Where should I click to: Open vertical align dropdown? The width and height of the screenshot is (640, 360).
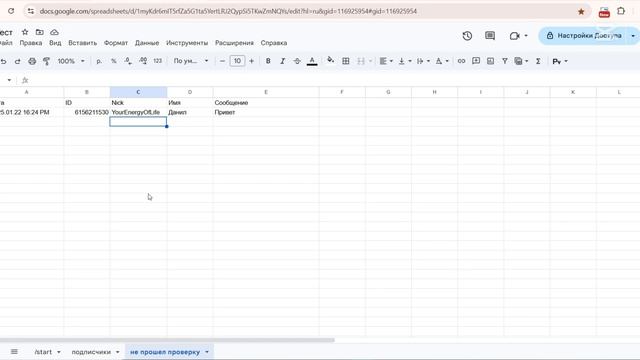(x=405, y=61)
